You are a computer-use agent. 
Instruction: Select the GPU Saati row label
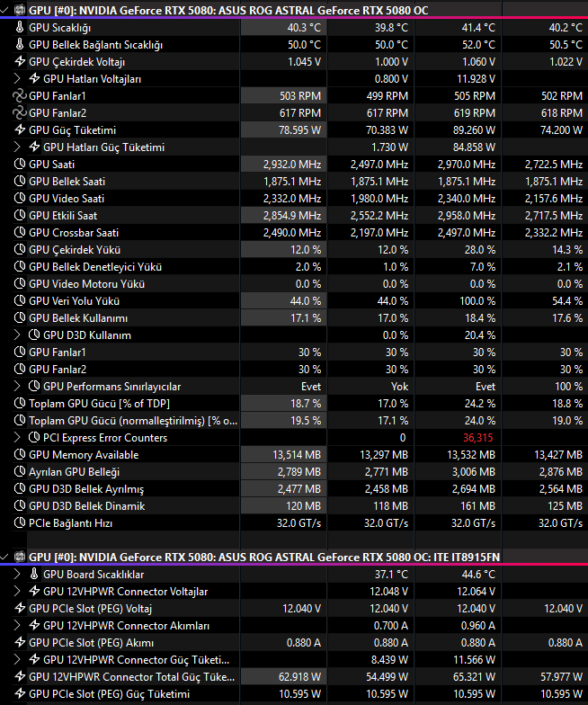coord(52,165)
